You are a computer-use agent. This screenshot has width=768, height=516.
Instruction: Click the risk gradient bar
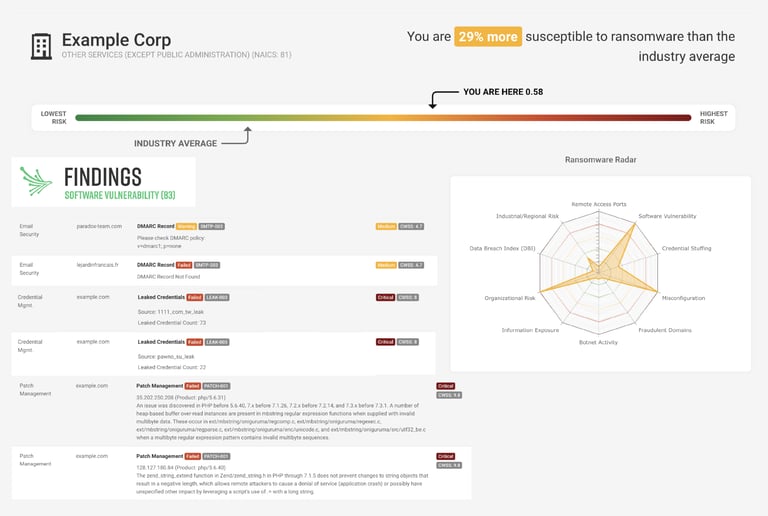click(383, 118)
